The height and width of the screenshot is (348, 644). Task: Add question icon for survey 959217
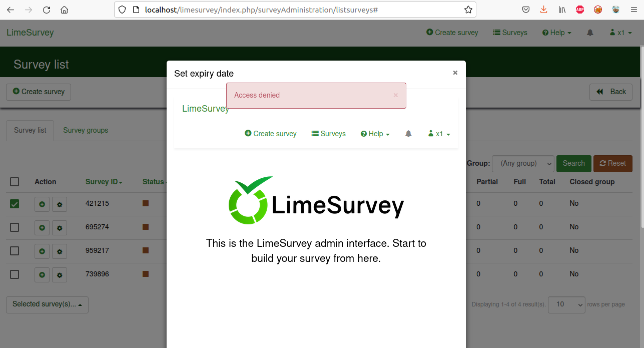tap(42, 251)
